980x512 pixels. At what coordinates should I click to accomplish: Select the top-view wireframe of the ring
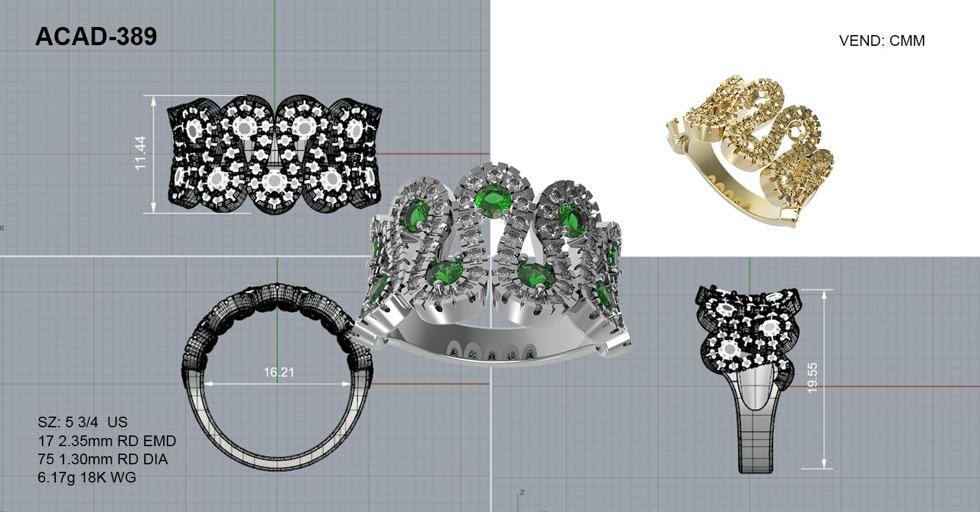pyautogui.click(x=274, y=154)
